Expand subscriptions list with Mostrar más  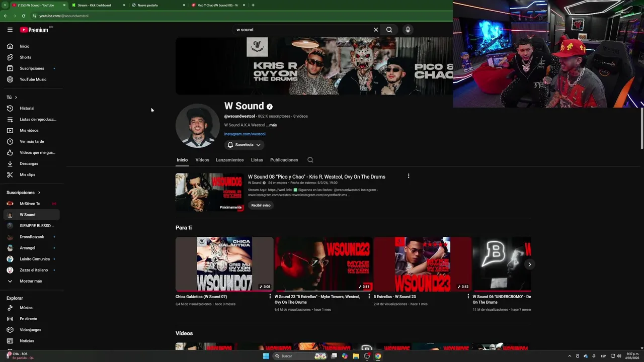pyautogui.click(x=31, y=281)
